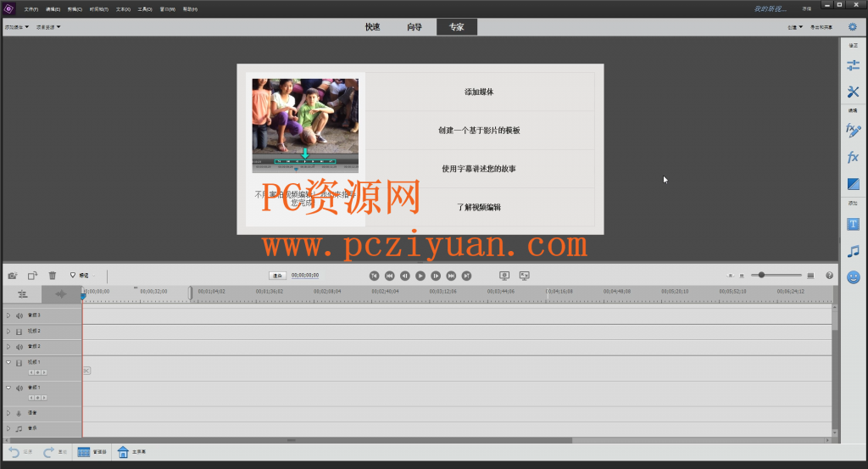Open the Transitions diagonal square icon

pyautogui.click(x=853, y=184)
